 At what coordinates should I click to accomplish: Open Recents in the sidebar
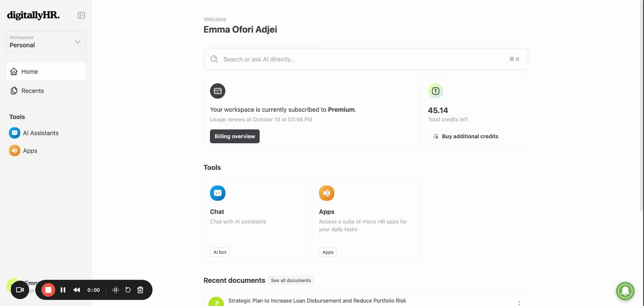(x=32, y=91)
